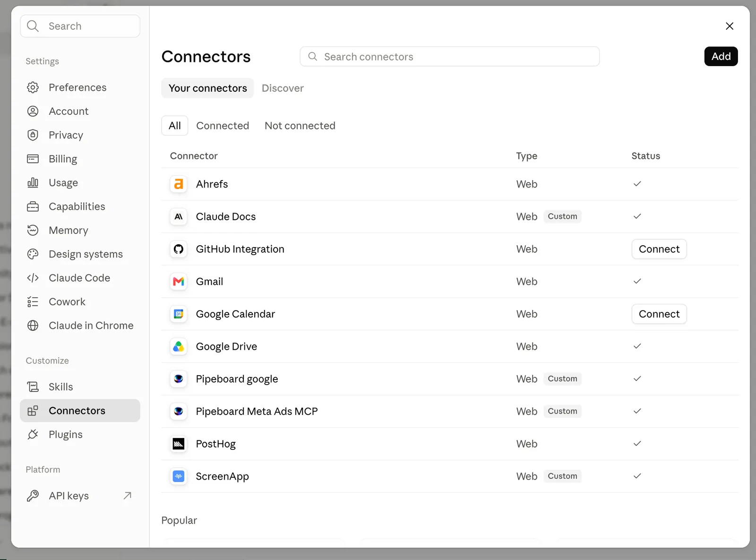Click the Claude in Chrome globe icon
756x560 pixels.
(x=33, y=326)
